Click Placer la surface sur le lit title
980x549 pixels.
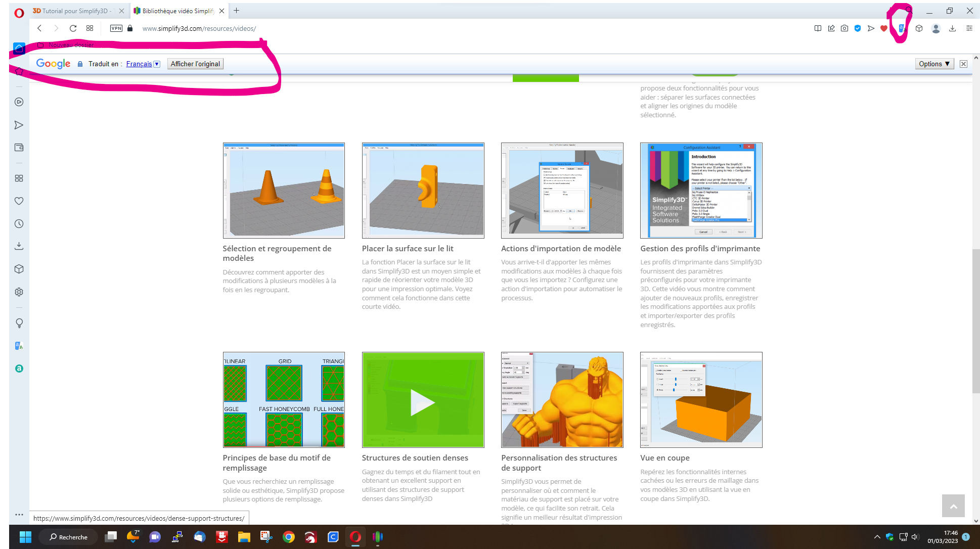click(x=408, y=249)
